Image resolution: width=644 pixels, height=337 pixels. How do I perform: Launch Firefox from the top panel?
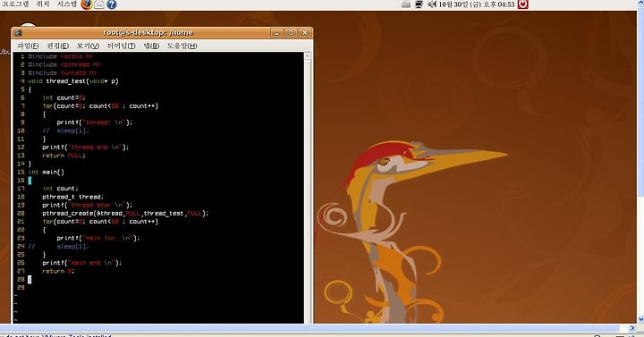pos(86,4)
